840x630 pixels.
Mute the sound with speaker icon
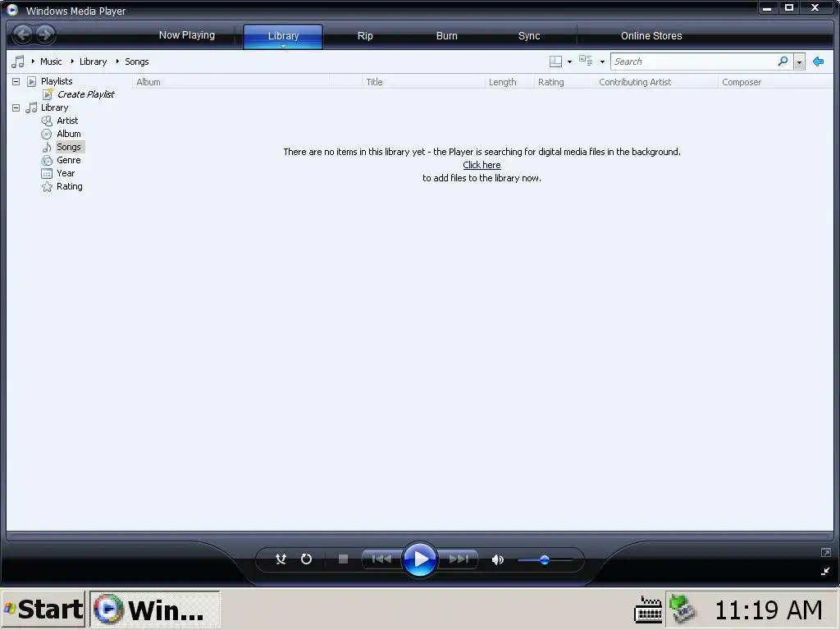pyautogui.click(x=498, y=559)
